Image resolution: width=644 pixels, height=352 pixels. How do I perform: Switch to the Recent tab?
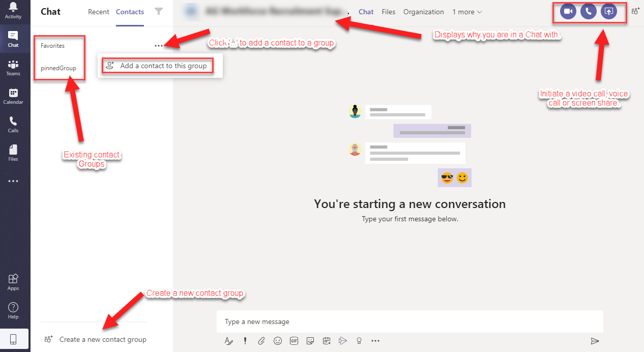click(x=99, y=12)
